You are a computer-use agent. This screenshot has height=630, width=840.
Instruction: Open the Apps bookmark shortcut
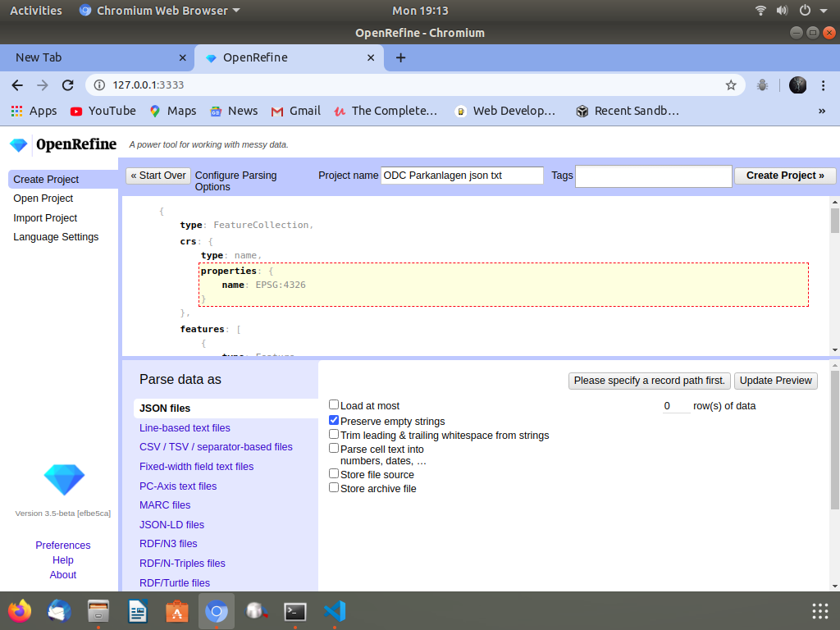tap(34, 111)
